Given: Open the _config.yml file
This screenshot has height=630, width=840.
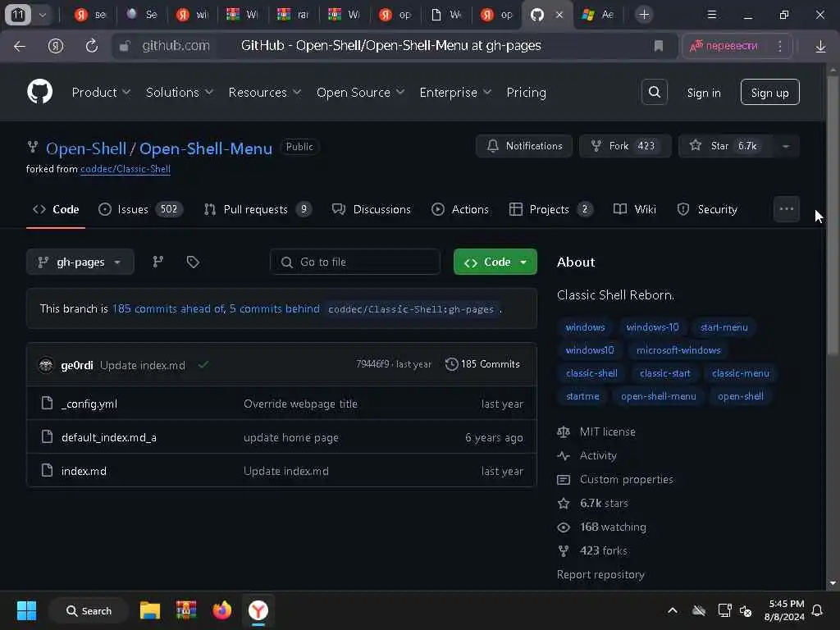Looking at the screenshot, I should (x=89, y=404).
